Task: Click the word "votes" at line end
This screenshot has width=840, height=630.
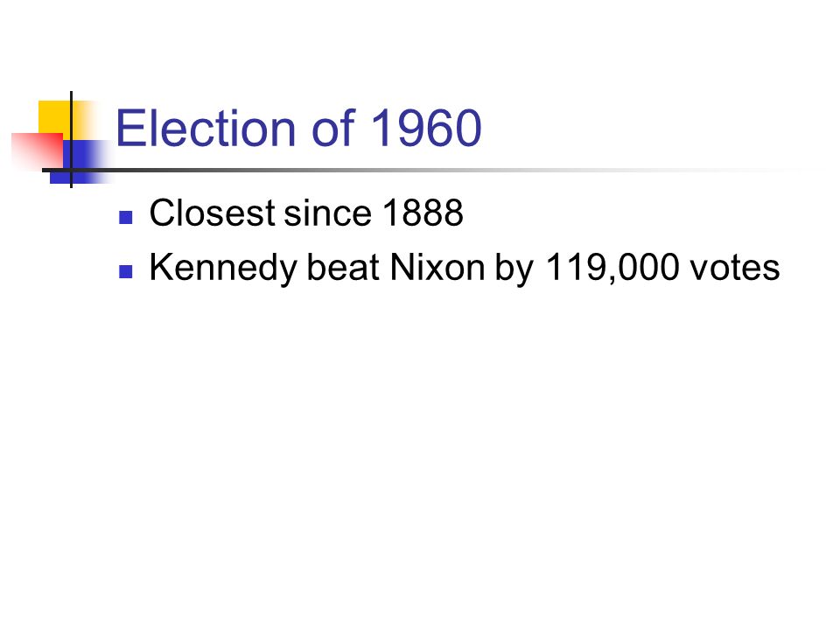Action: pos(734,268)
